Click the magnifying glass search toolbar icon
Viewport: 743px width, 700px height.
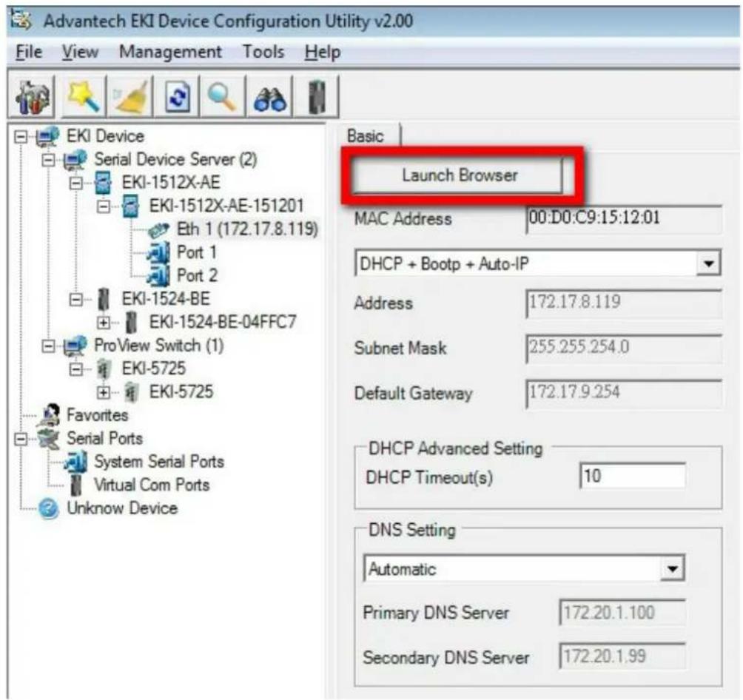[x=222, y=97]
